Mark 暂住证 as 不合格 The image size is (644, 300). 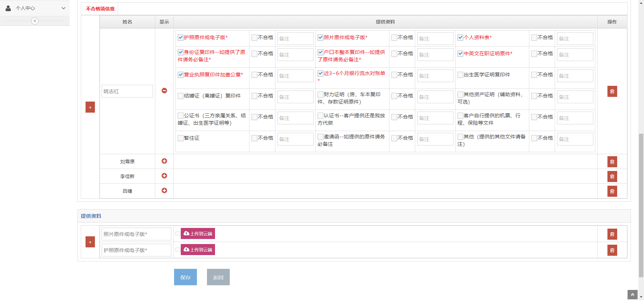point(254,138)
